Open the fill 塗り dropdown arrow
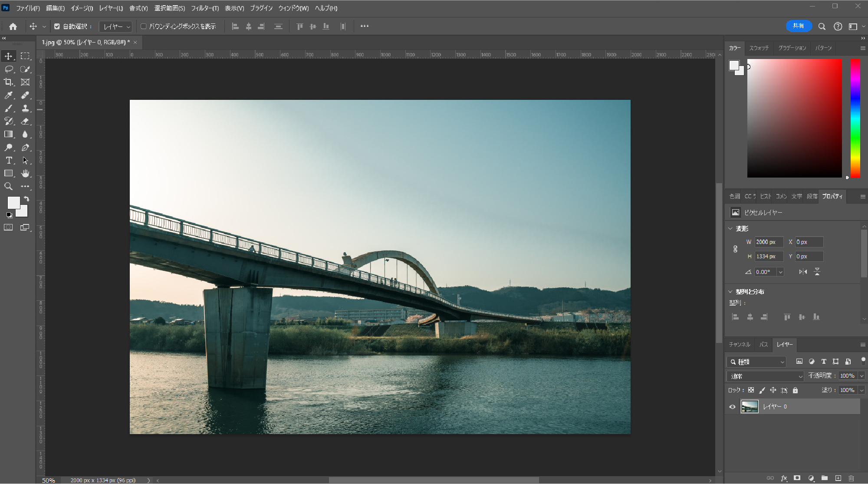 (x=862, y=390)
